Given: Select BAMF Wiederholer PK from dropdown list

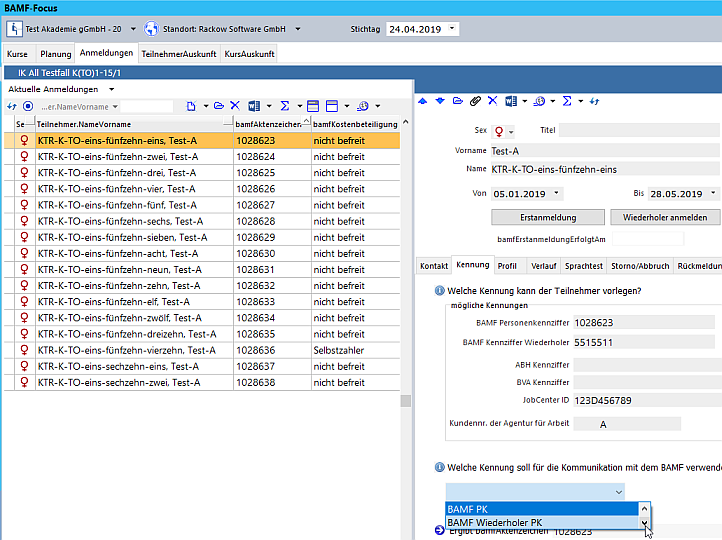Looking at the screenshot, I should click(542, 523).
